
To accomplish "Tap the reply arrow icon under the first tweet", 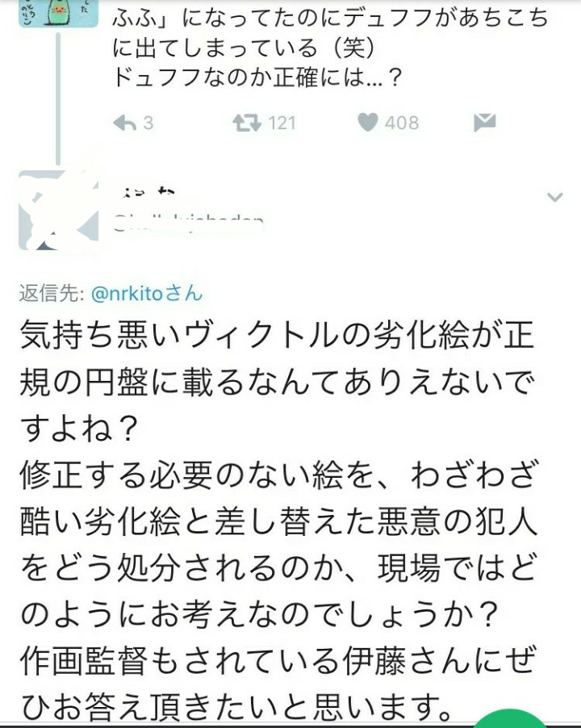I will click(124, 123).
